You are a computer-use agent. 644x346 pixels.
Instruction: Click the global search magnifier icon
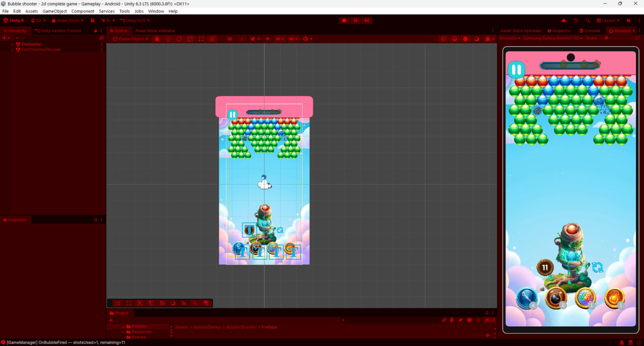pos(588,20)
